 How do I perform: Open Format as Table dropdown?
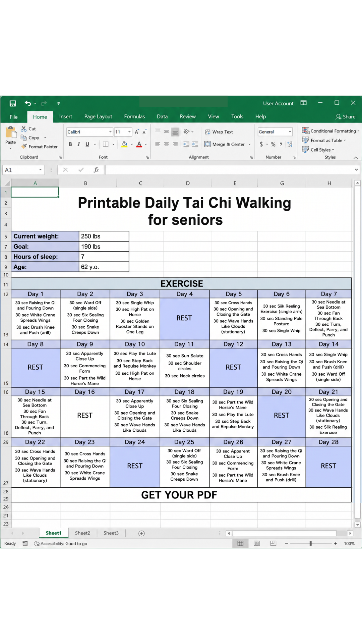click(324, 140)
